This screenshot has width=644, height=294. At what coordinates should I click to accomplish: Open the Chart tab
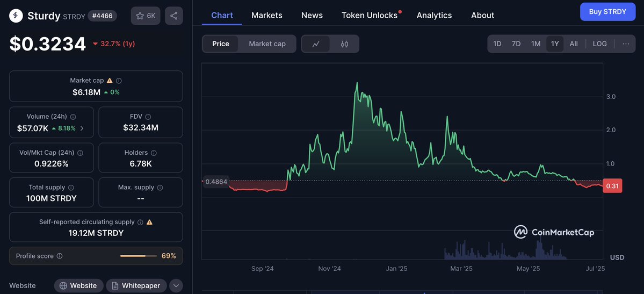click(x=222, y=15)
